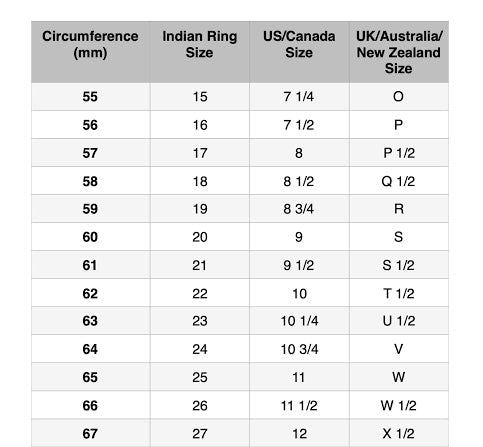Select the Indian ring size 16 cell
Image resolution: width=483 pixels, height=447 pixels.
pos(200,125)
